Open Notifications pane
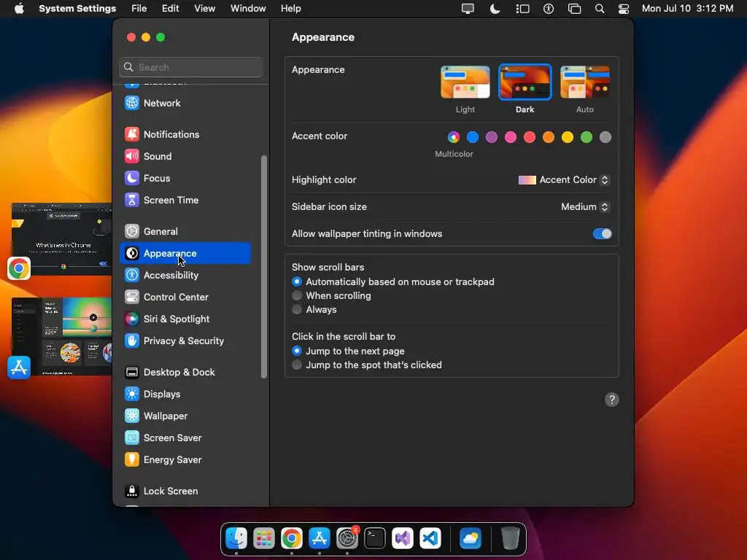The width and height of the screenshot is (747, 560). [185, 134]
